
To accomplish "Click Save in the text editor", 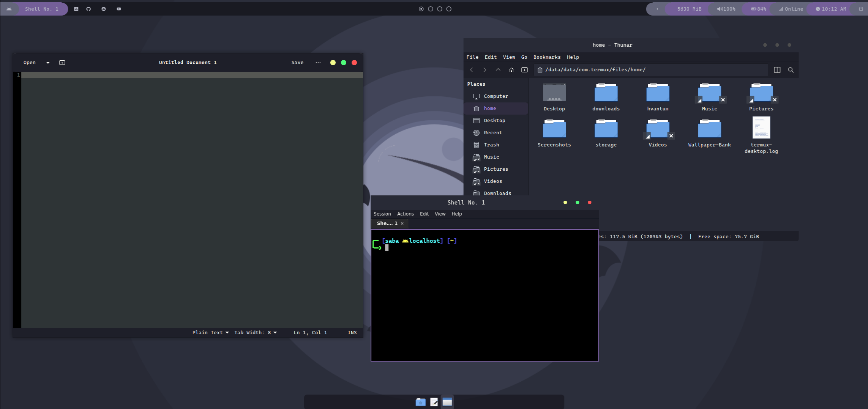I will [297, 63].
